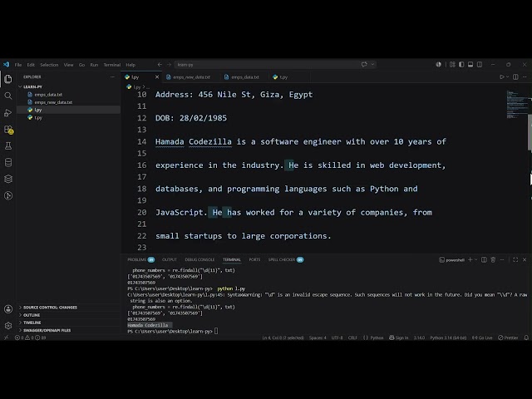Screen dimensions: 532x399
Task: Maximize the terminal panel size
Action: 515,259
